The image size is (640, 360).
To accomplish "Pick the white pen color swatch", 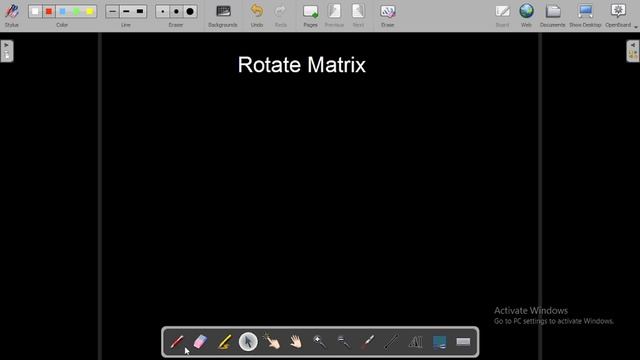I will click(x=35, y=11).
